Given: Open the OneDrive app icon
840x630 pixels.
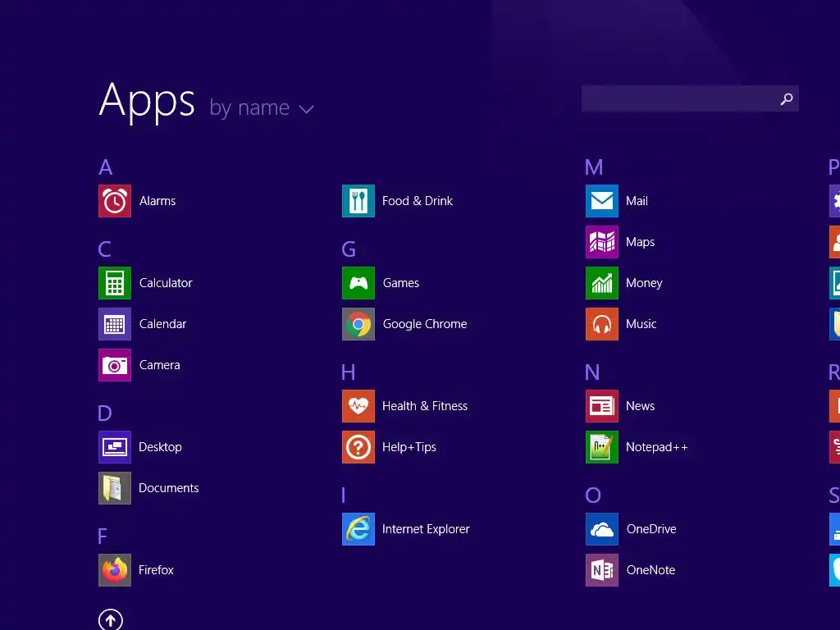Looking at the screenshot, I should click(x=602, y=529).
